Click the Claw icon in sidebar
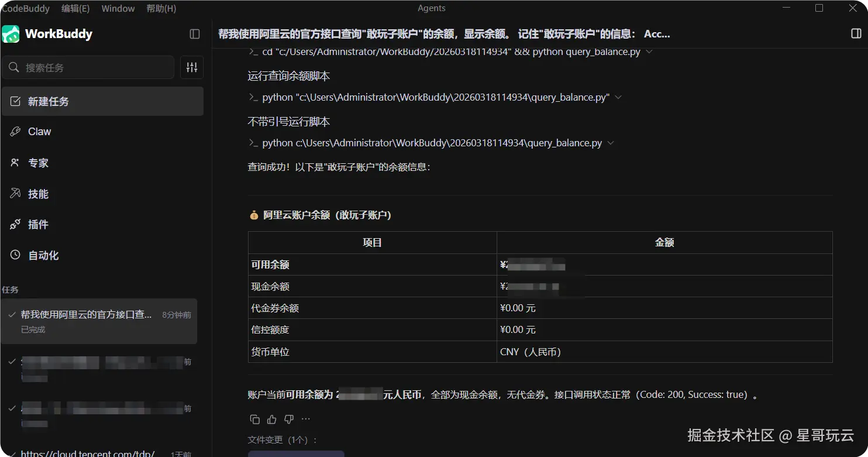 (16, 132)
